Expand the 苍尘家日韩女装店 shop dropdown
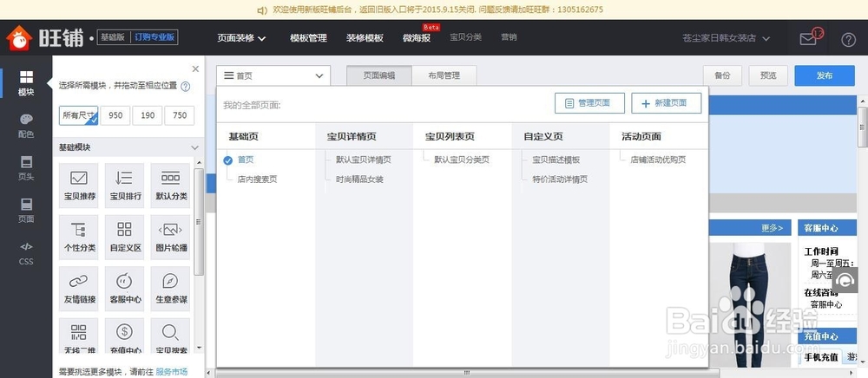 click(726, 38)
